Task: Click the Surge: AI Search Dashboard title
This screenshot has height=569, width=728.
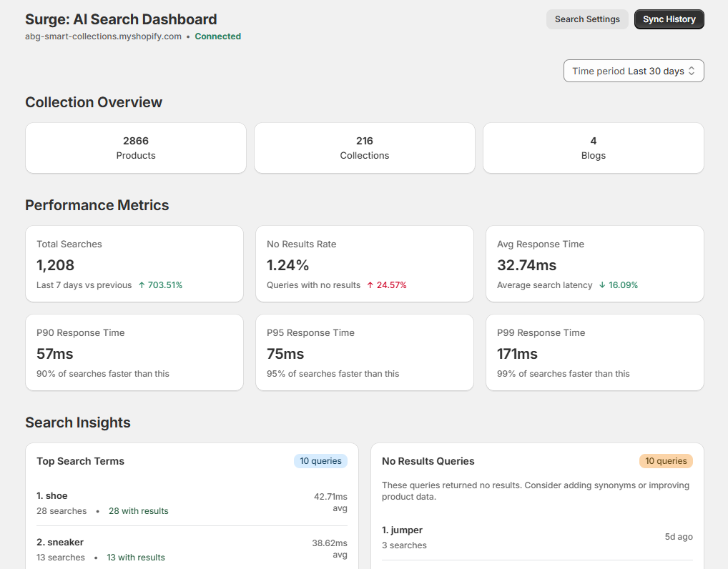Action: coord(121,19)
